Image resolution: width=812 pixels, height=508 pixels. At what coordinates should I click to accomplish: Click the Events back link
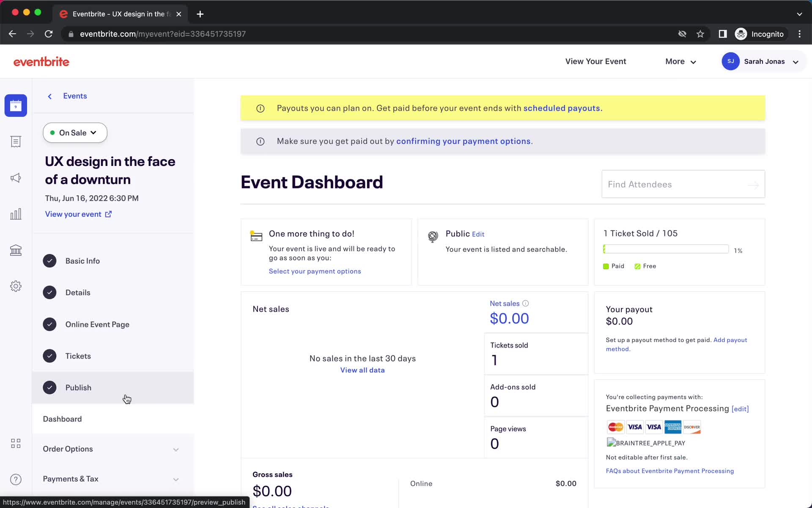click(75, 96)
